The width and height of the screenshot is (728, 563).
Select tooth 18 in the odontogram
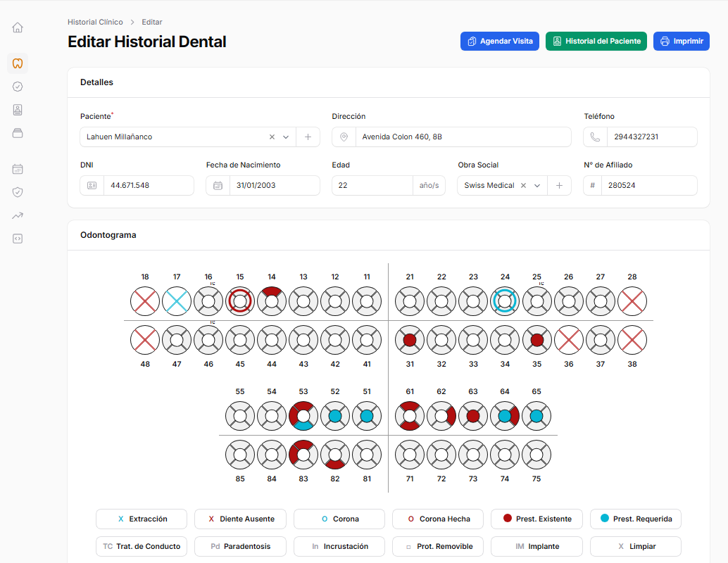[x=145, y=301]
